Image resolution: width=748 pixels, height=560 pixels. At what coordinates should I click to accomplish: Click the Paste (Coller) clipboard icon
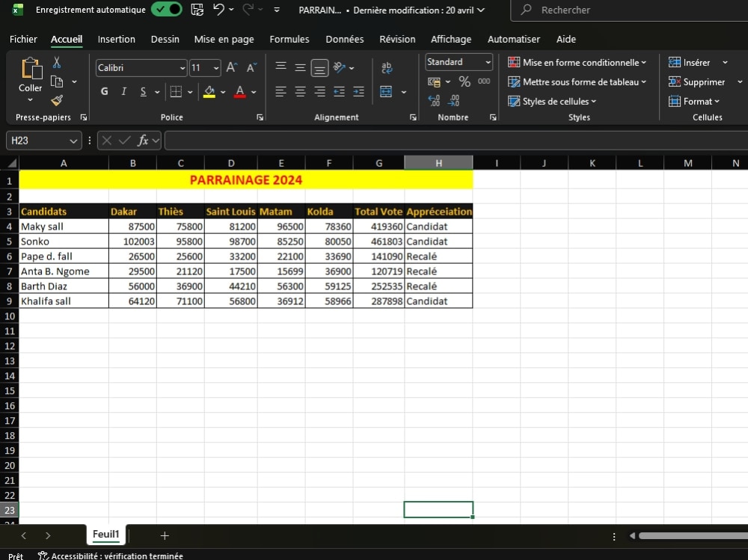click(31, 68)
